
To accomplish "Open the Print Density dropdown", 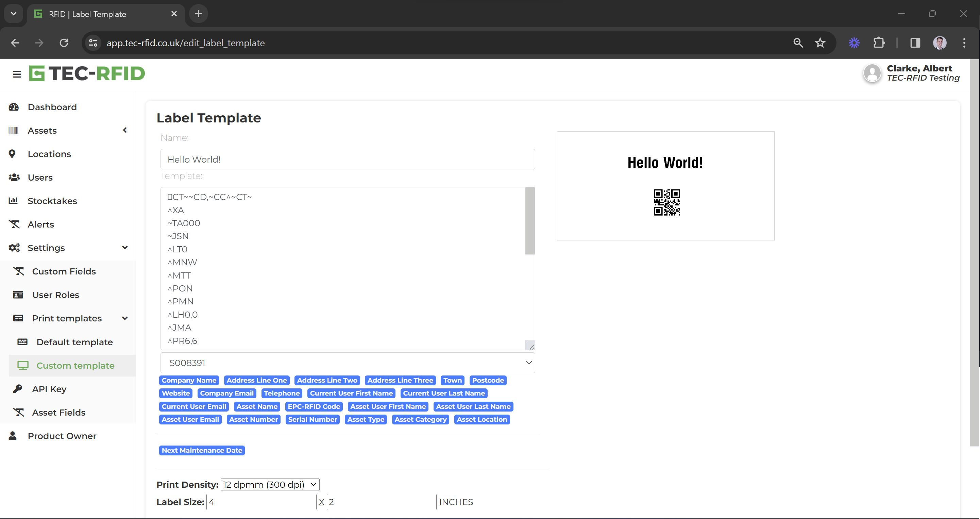I will pyautogui.click(x=270, y=484).
